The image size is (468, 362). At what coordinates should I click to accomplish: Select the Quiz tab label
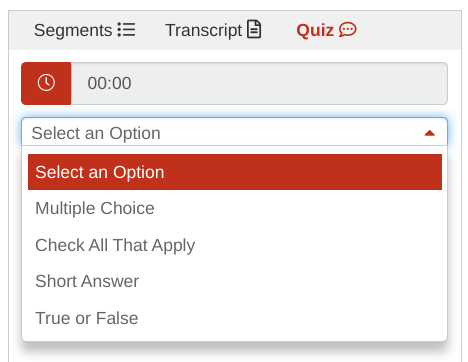coord(315,30)
